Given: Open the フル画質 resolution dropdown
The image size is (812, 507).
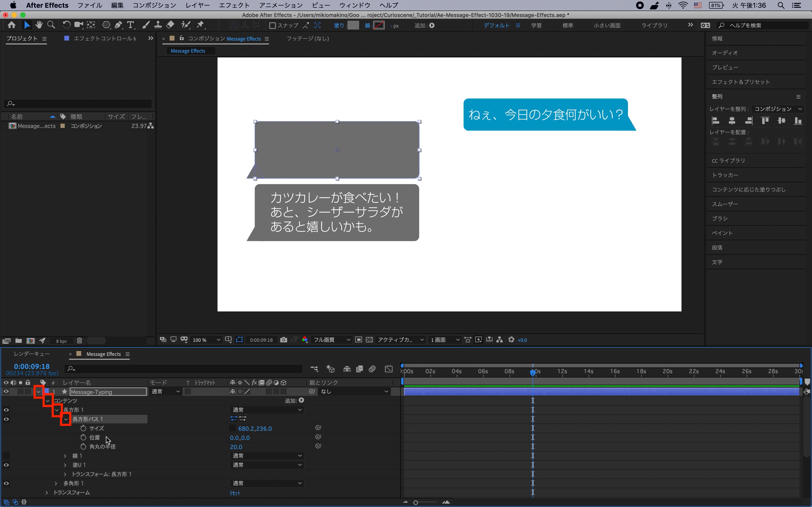Looking at the screenshot, I should click(332, 340).
